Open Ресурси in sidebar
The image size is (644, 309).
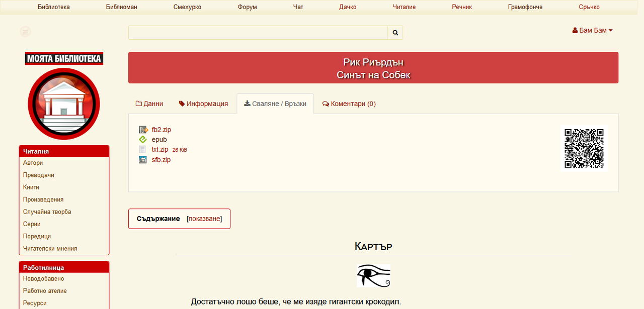35,303
